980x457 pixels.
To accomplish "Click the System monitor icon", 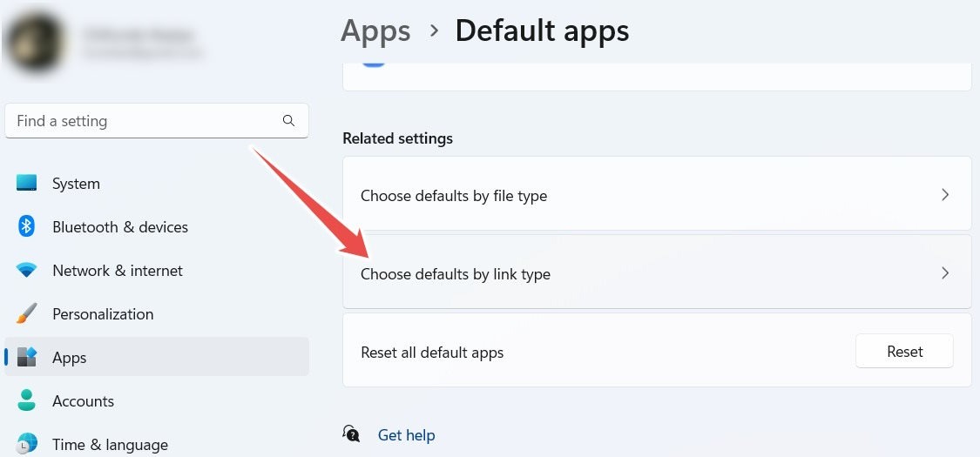I will pyautogui.click(x=26, y=183).
